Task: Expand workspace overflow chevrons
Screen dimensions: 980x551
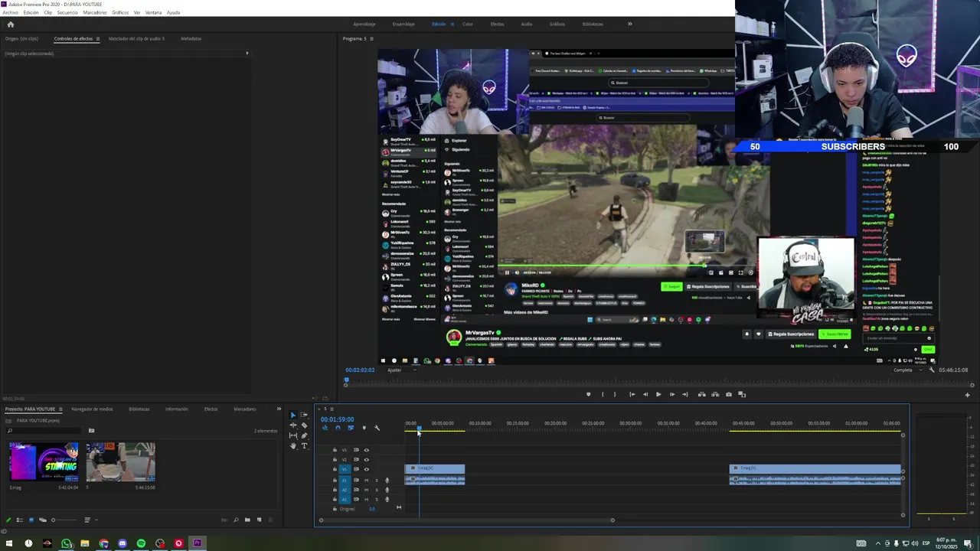Action: point(630,24)
